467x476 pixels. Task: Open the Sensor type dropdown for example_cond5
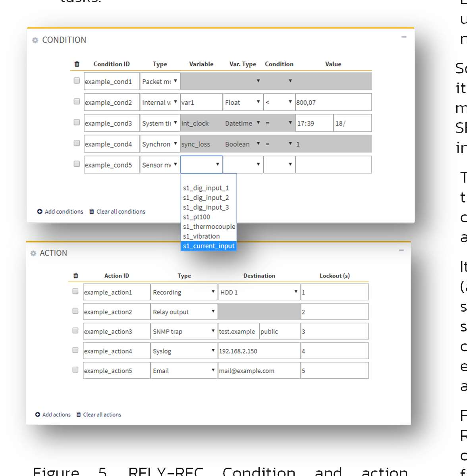coord(160,165)
